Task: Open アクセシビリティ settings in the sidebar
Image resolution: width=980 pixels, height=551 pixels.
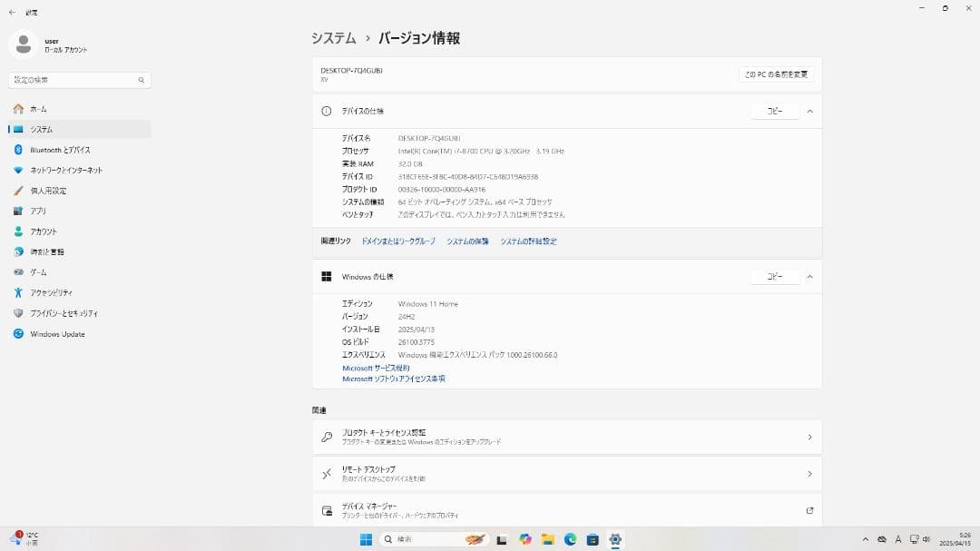Action: [x=20, y=292]
